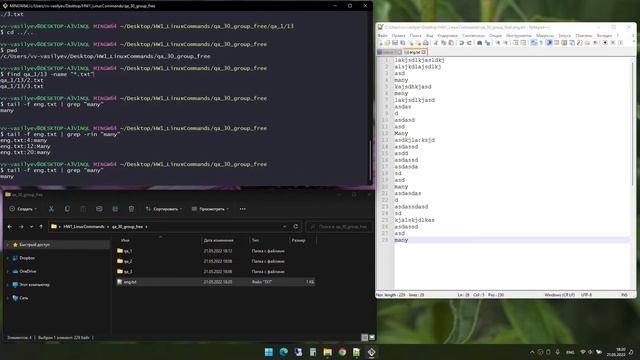Open the Вид menu in Notepad++
640x360 pixels.
[x=429, y=36]
